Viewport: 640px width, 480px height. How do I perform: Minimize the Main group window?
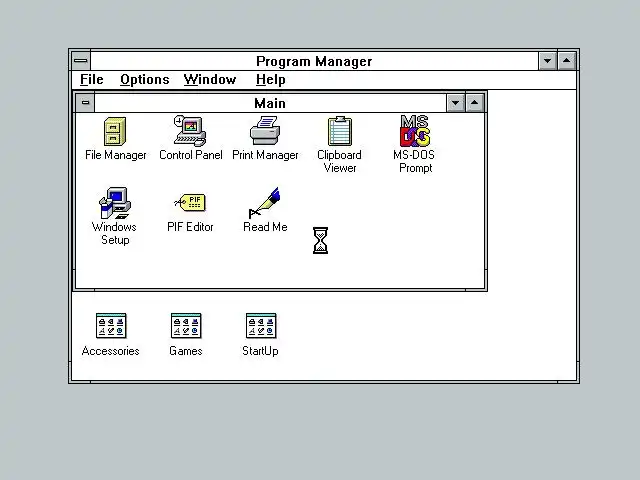[456, 103]
